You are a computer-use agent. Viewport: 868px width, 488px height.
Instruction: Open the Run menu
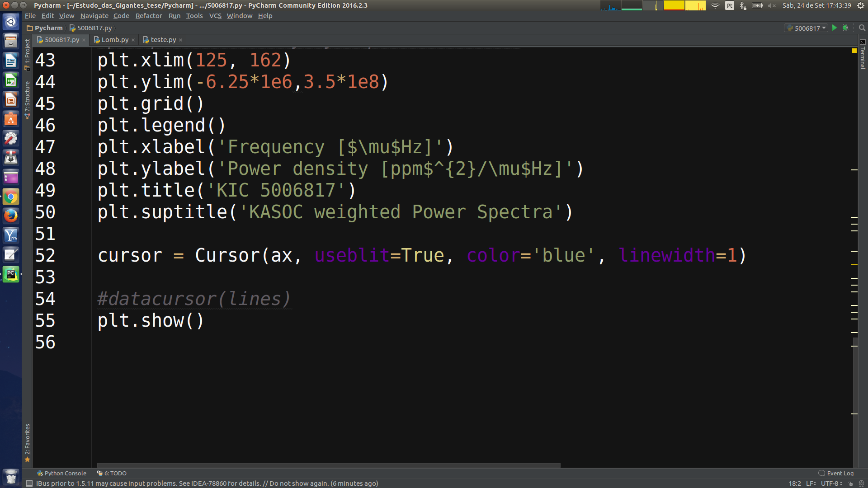[175, 16]
